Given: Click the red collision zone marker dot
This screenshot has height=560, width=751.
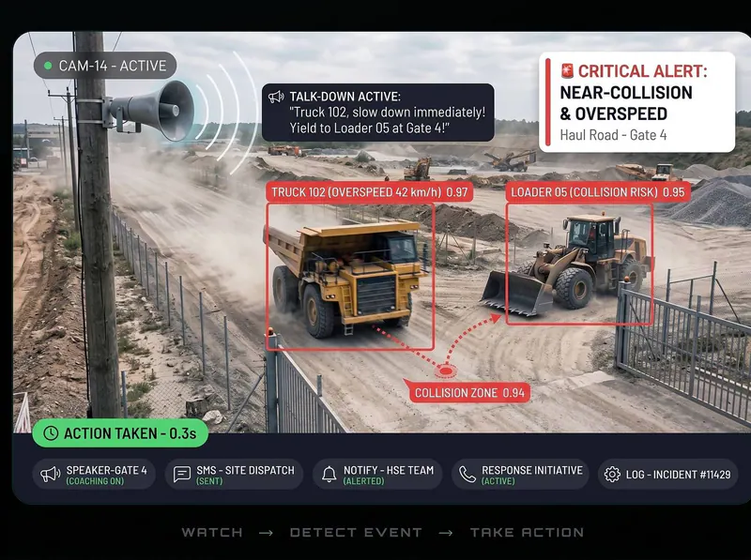Looking at the screenshot, I should coord(445,371).
